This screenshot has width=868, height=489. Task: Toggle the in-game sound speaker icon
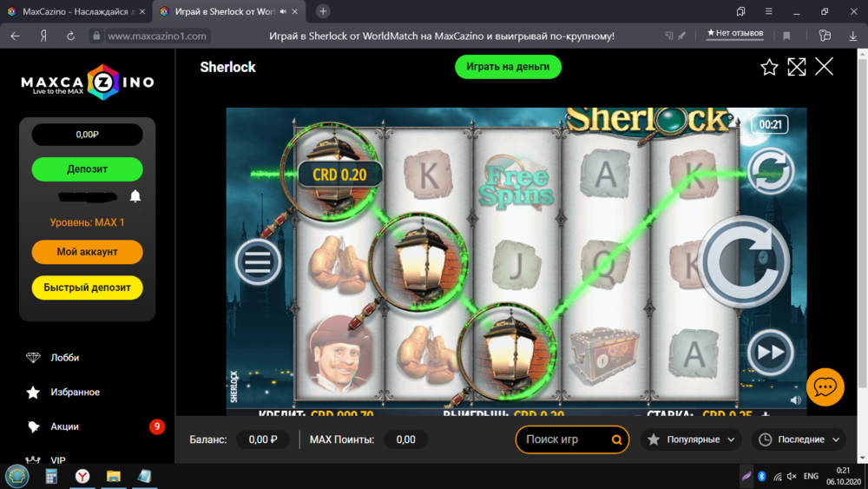click(795, 400)
